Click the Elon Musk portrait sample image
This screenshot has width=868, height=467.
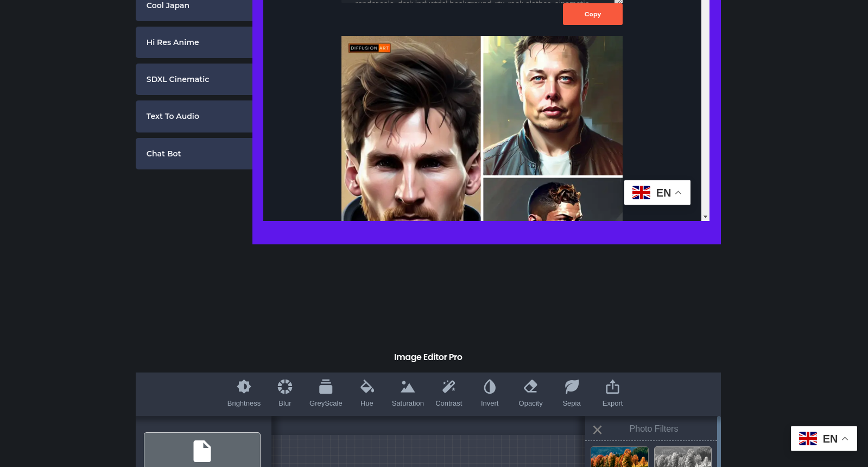click(x=553, y=105)
